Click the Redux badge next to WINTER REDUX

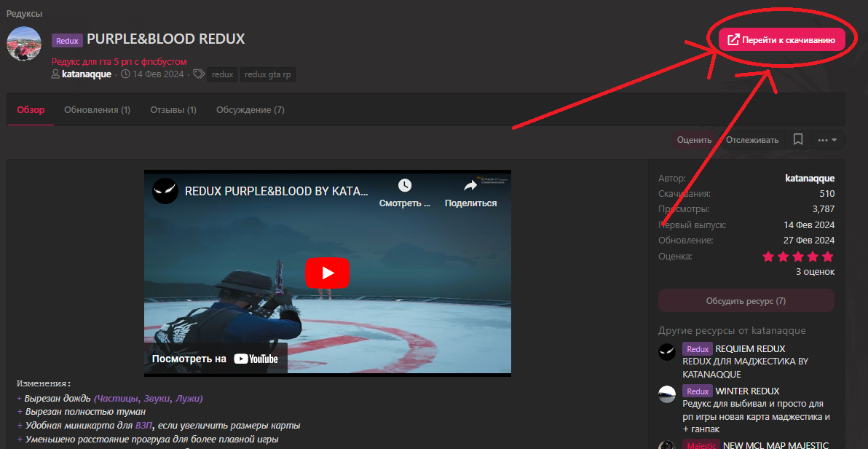698,391
